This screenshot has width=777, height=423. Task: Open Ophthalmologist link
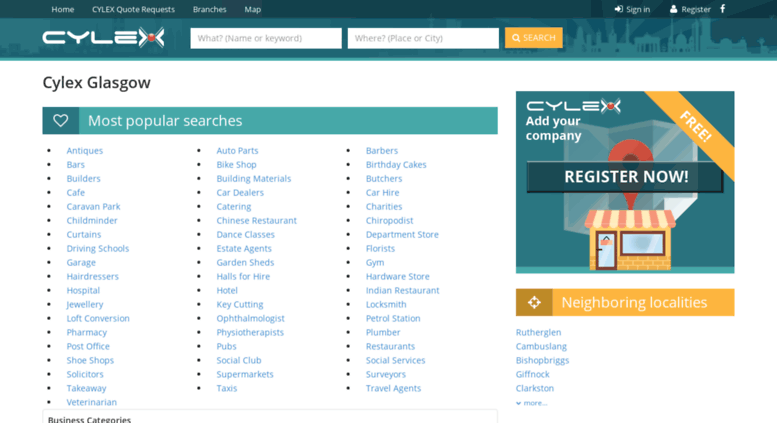coord(250,318)
